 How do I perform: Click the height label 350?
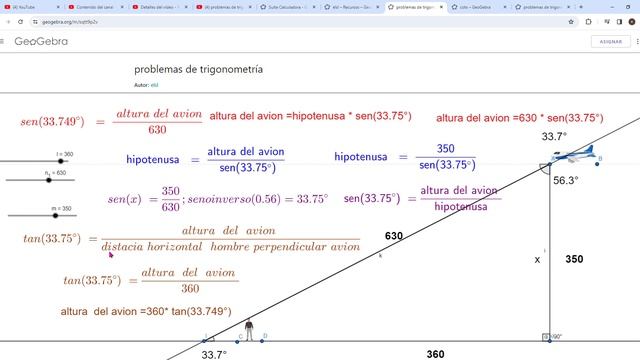574,259
